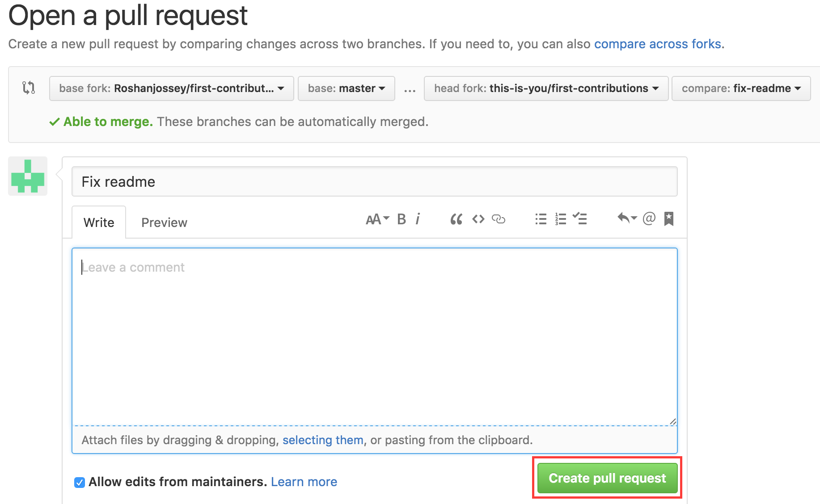Insert code with the code brackets icon
This screenshot has height=504, width=820.
(478, 219)
